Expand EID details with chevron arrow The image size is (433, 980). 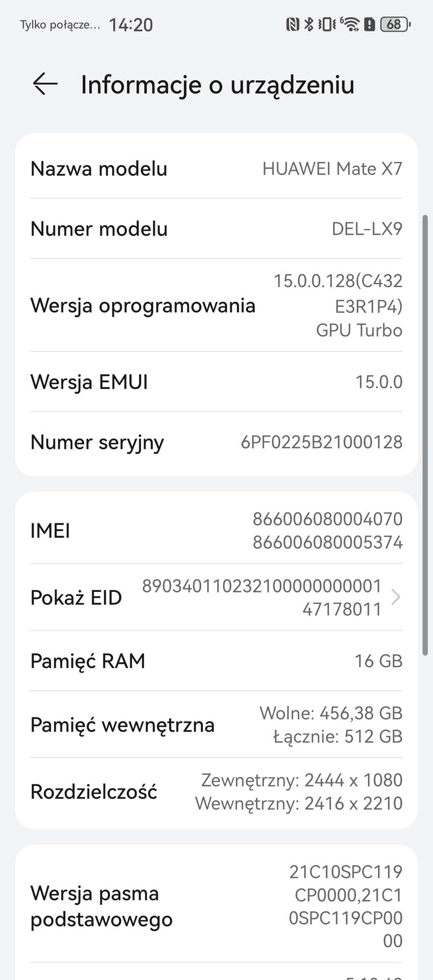(x=396, y=597)
